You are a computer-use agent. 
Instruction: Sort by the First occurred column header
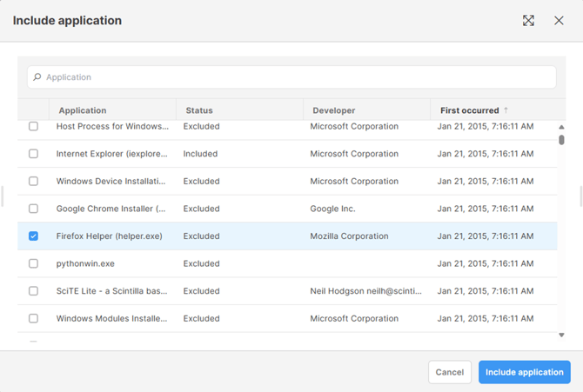click(x=470, y=110)
